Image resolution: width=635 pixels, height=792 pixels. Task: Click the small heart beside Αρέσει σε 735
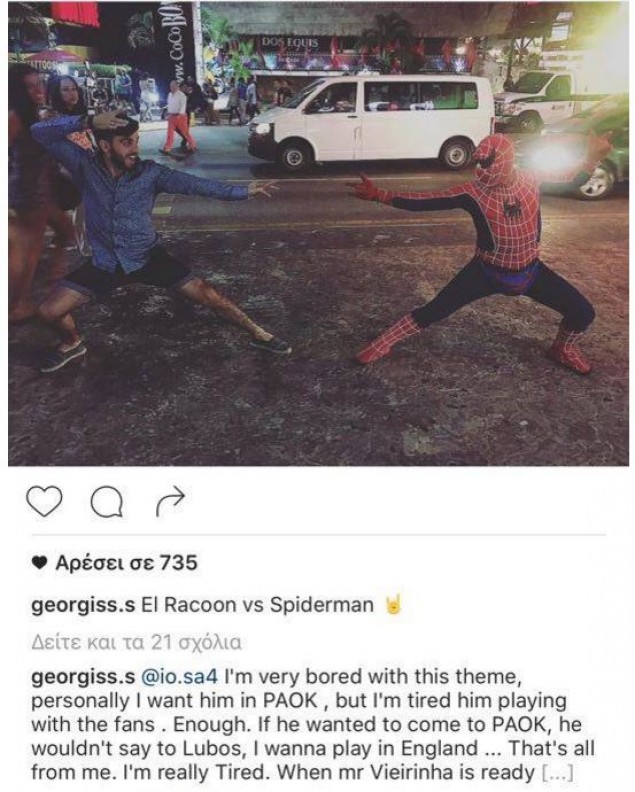(38, 563)
